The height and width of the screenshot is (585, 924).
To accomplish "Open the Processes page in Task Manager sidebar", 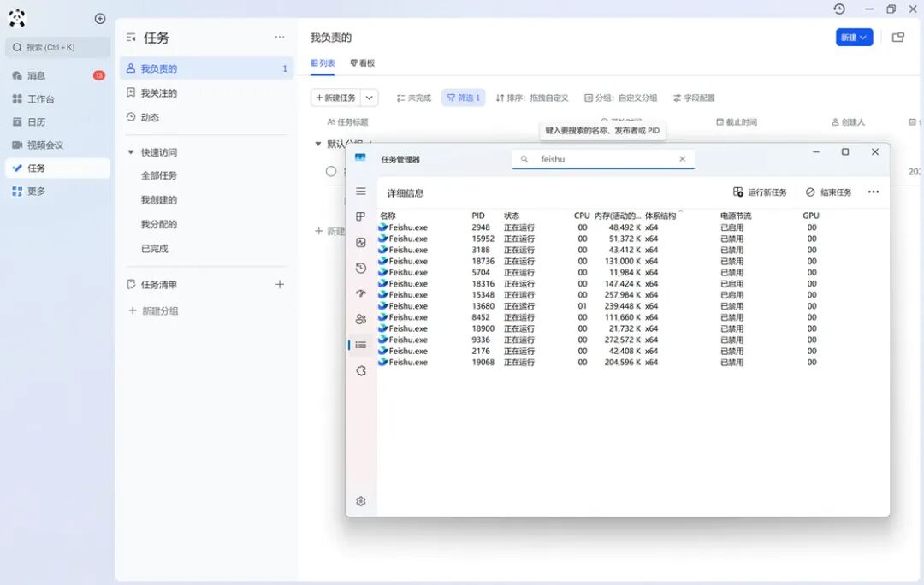I will [x=361, y=216].
